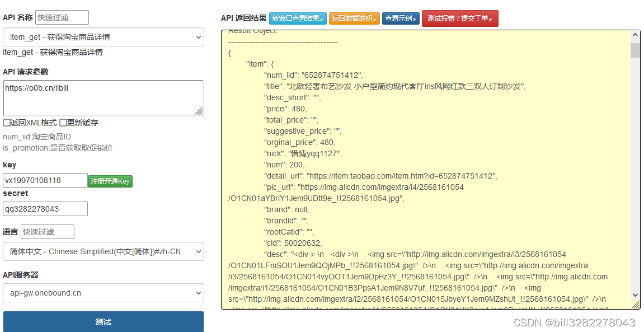Expand the API服务器 dropdown api-gw.onebound.cn
Viewport: 644px width, 332px height.
pyautogui.click(x=104, y=293)
